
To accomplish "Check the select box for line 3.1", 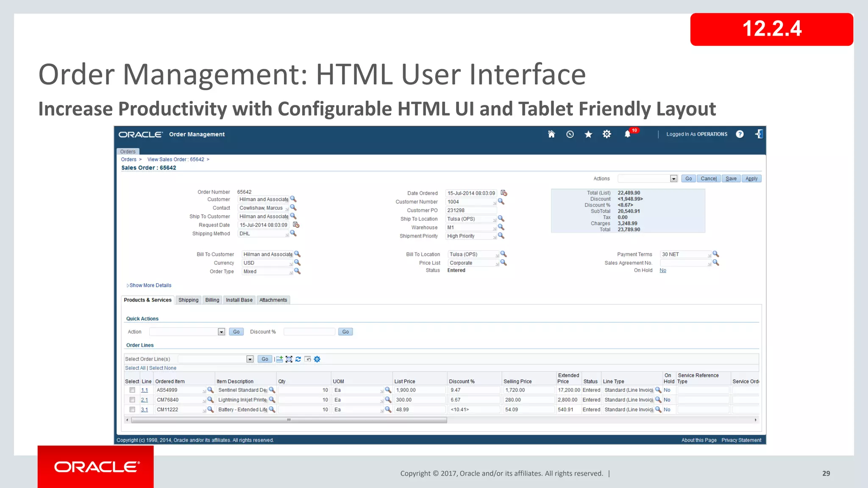I will pyautogui.click(x=132, y=410).
